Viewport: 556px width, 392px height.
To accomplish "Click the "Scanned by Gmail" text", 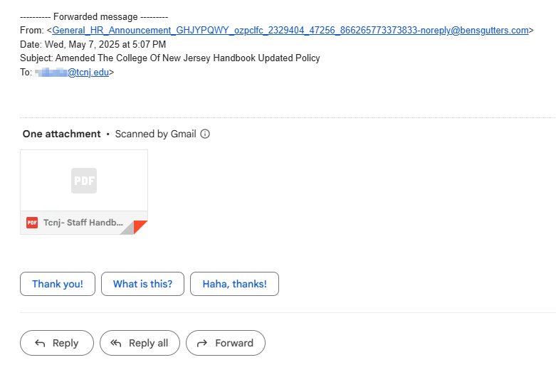I will point(155,134).
